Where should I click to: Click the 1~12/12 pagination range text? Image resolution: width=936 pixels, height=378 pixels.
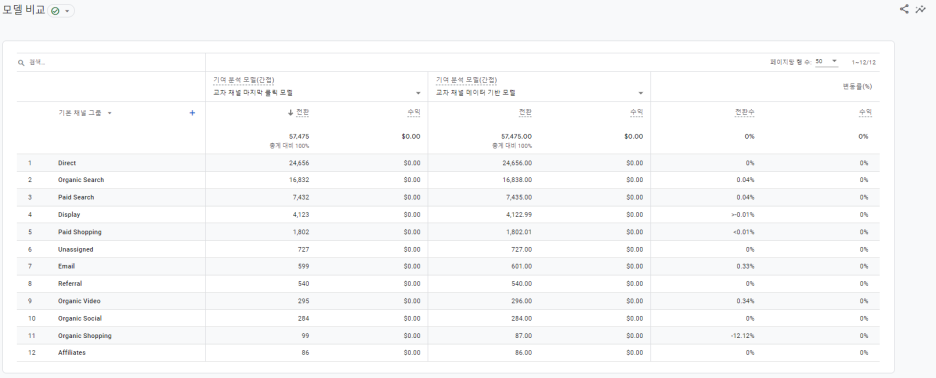coord(864,62)
